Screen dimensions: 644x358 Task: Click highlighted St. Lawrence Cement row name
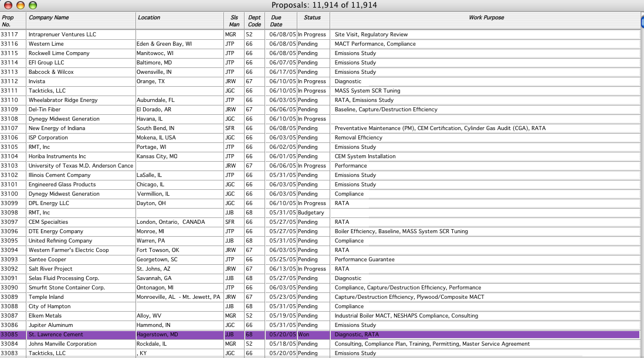(56, 335)
